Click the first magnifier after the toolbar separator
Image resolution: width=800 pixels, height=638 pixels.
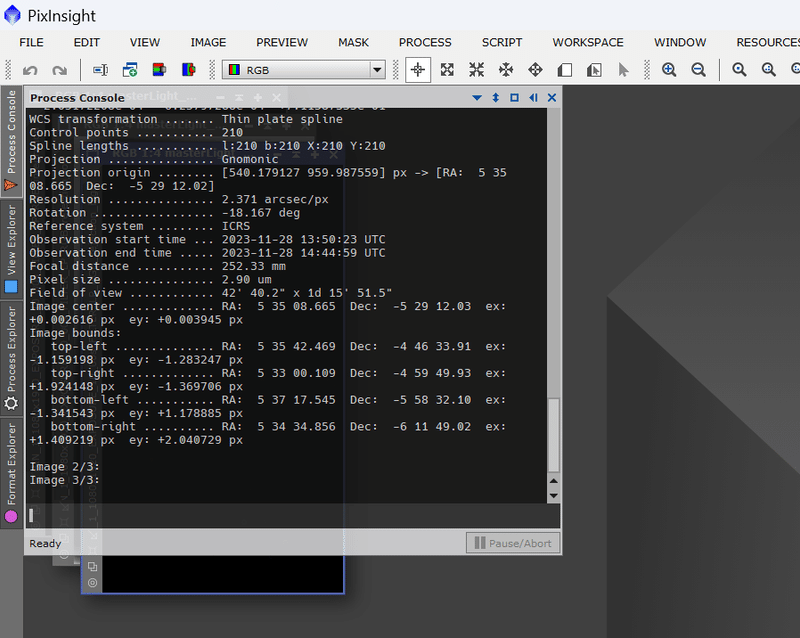pos(739,70)
